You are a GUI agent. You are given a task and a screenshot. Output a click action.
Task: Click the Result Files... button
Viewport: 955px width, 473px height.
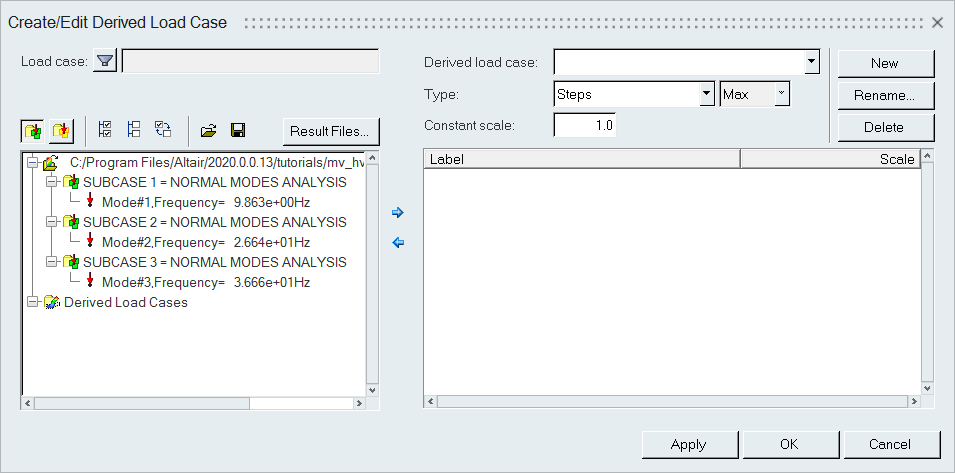pos(330,131)
